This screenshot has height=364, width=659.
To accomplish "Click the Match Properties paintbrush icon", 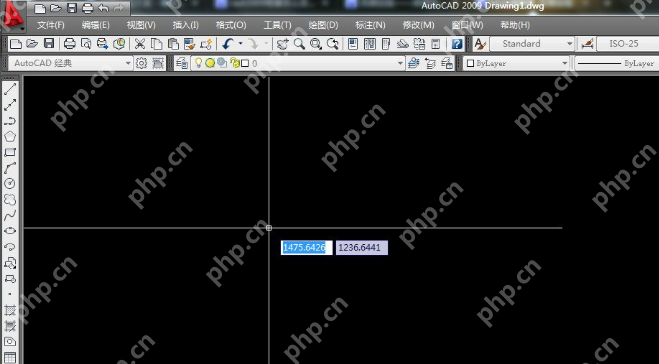I will (190, 44).
